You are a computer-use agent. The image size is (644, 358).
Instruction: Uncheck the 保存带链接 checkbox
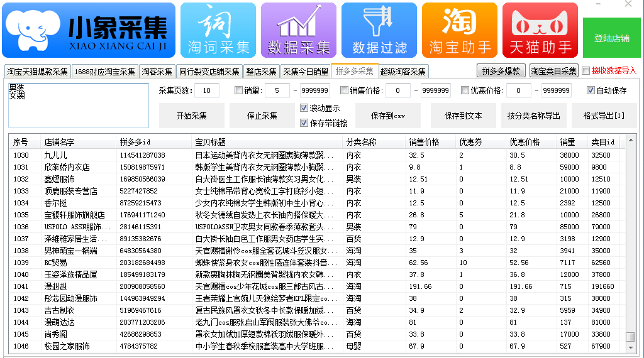[304, 122]
